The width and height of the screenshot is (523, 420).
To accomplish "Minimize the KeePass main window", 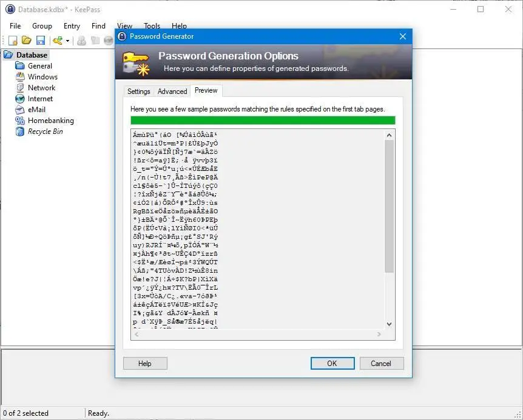I will pyautogui.click(x=453, y=9).
